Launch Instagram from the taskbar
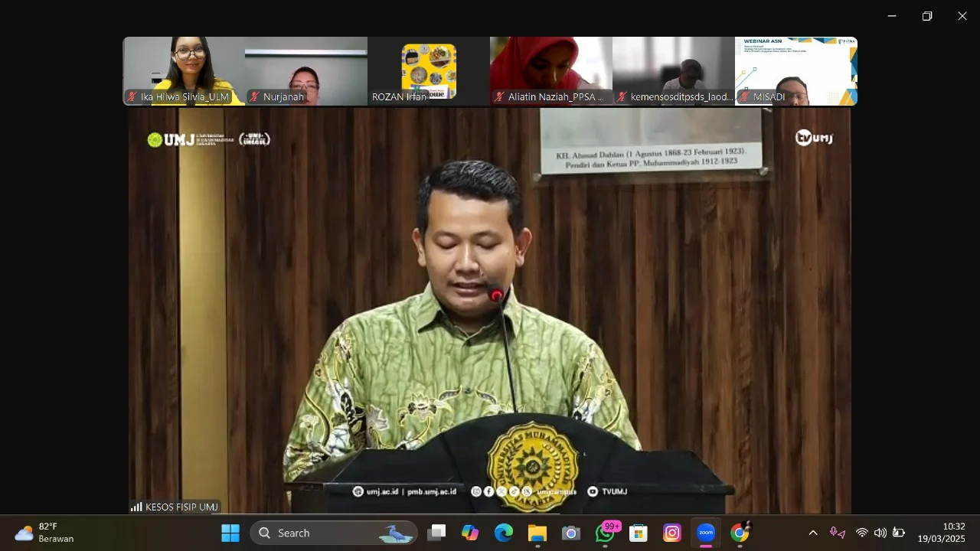 [x=672, y=533]
